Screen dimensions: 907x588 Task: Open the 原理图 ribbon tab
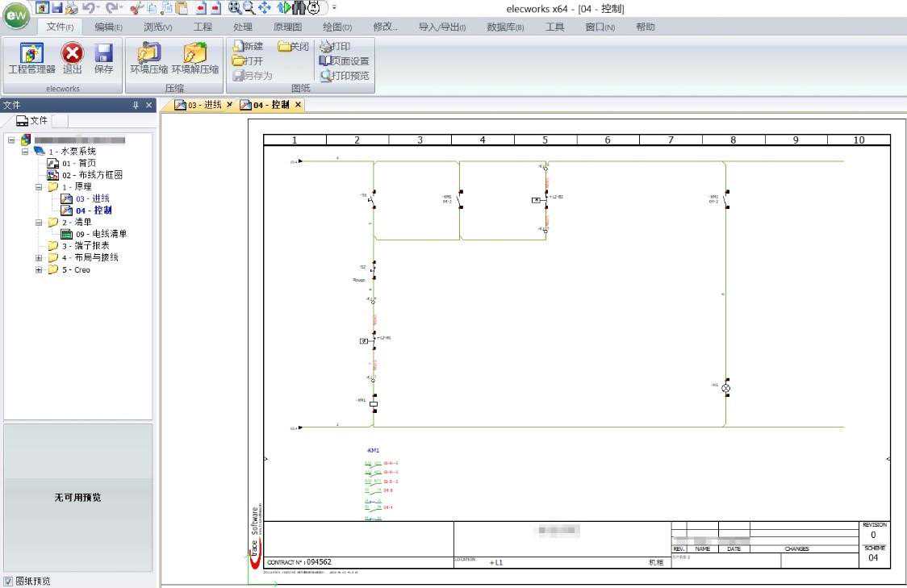click(287, 27)
